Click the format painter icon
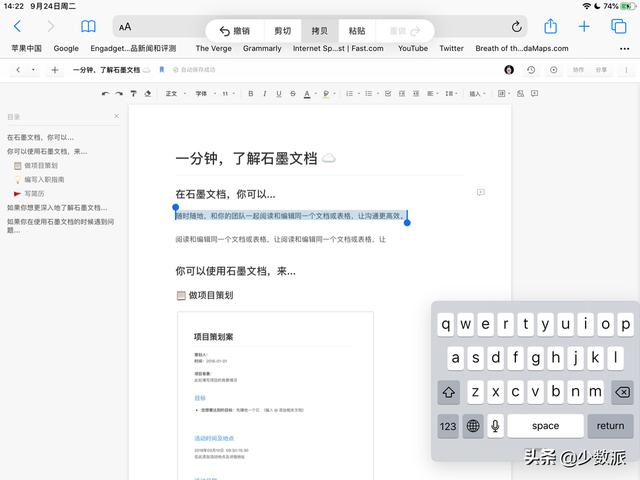Image resolution: width=640 pixels, height=480 pixels. click(133, 93)
